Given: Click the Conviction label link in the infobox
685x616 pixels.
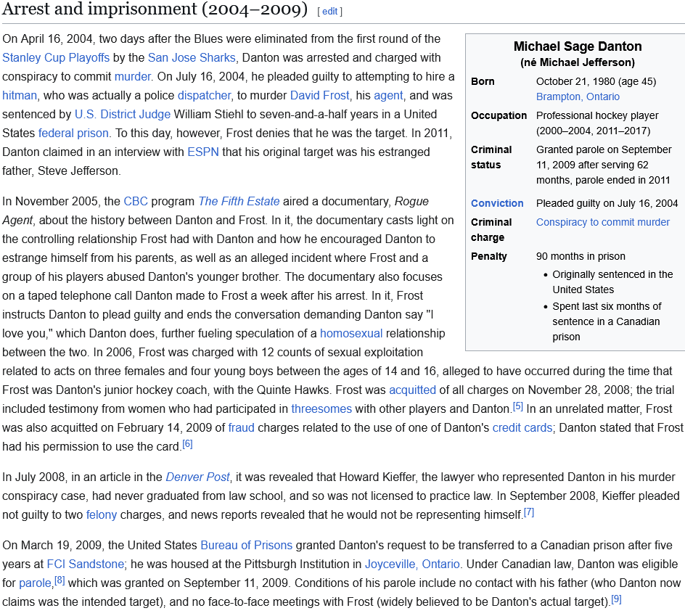Looking at the screenshot, I should pos(497,203).
